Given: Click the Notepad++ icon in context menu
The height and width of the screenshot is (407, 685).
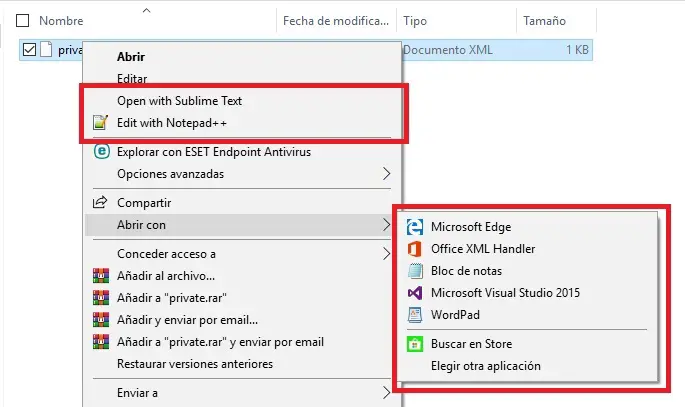Looking at the screenshot, I should (100, 123).
